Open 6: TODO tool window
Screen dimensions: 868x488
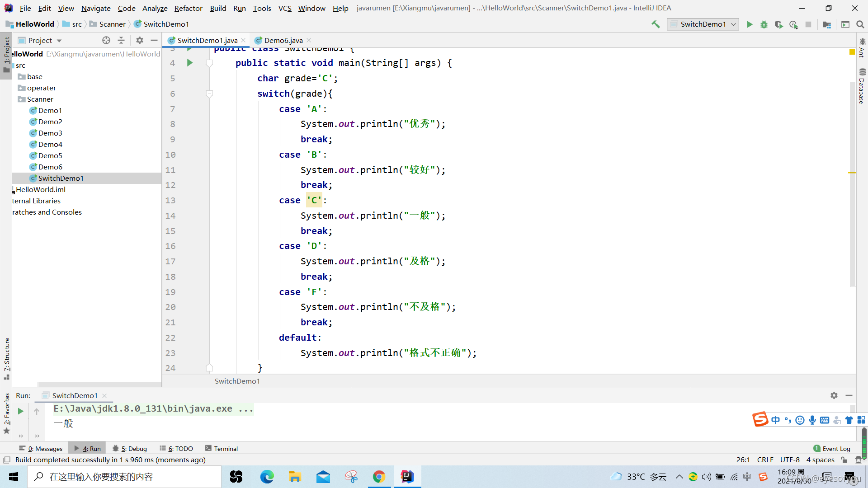pyautogui.click(x=176, y=448)
